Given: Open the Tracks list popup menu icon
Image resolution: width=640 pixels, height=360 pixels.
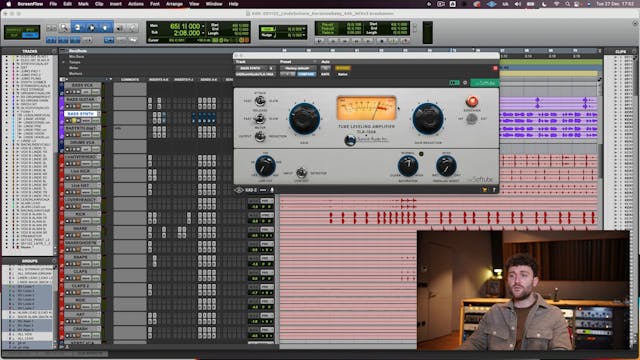Looking at the screenshot, I should tap(54, 51).
